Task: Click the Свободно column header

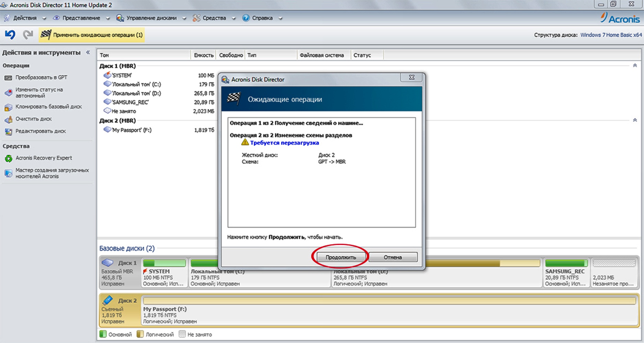Action: click(x=230, y=55)
